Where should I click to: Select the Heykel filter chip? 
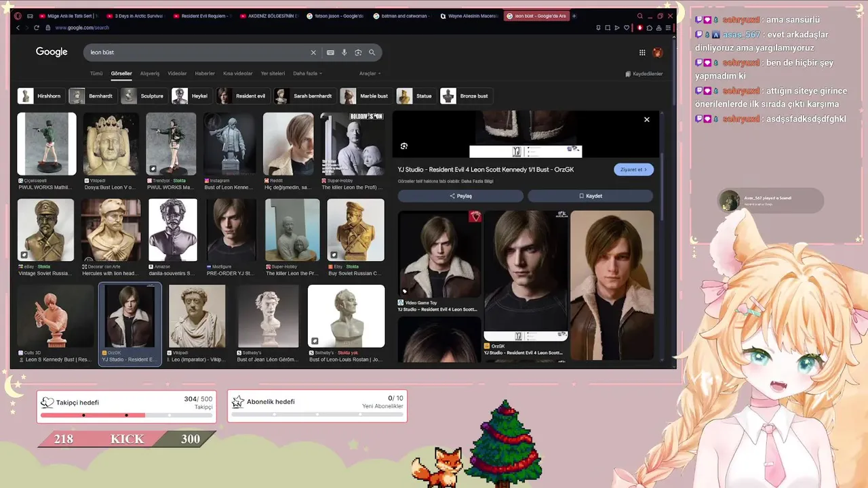coord(191,96)
